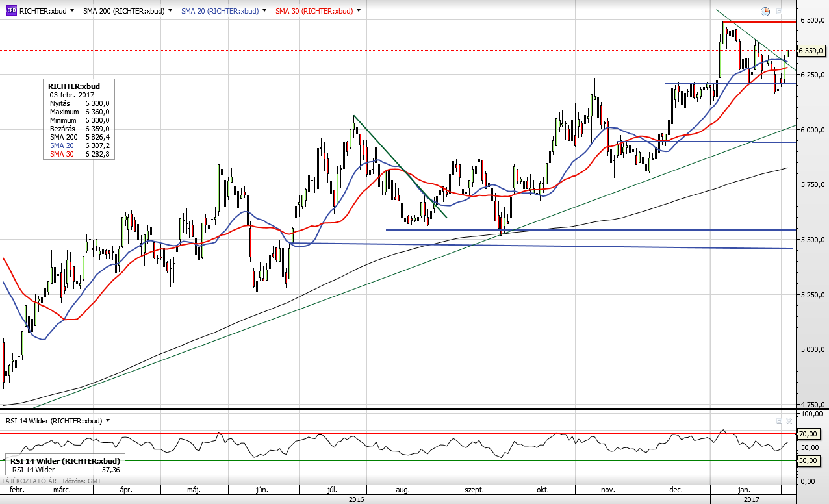The height and width of the screenshot is (504, 829).
Task: Click the RSI 70,00 overbought level label
Action: pyautogui.click(x=809, y=434)
